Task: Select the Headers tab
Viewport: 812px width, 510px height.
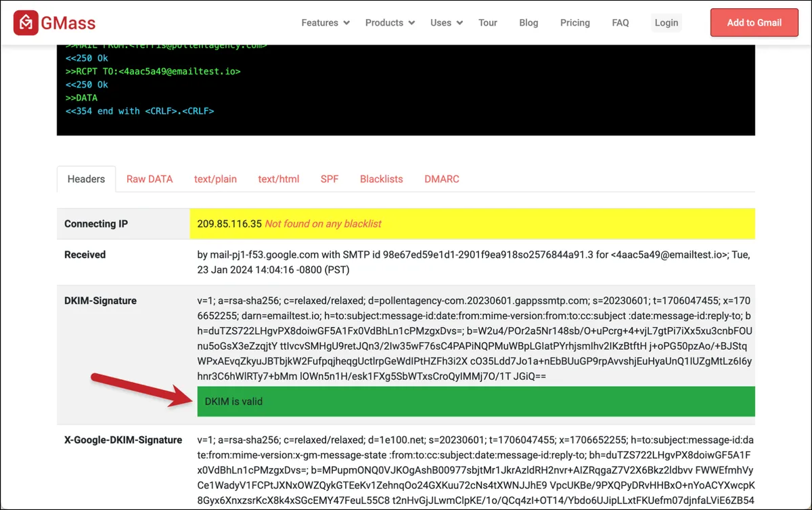Action: tap(86, 179)
